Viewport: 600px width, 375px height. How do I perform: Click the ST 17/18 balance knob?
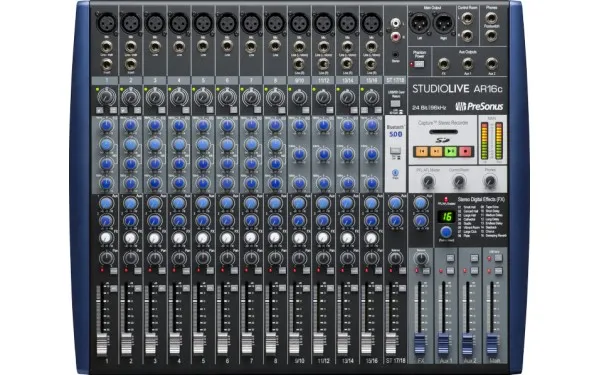click(x=395, y=258)
